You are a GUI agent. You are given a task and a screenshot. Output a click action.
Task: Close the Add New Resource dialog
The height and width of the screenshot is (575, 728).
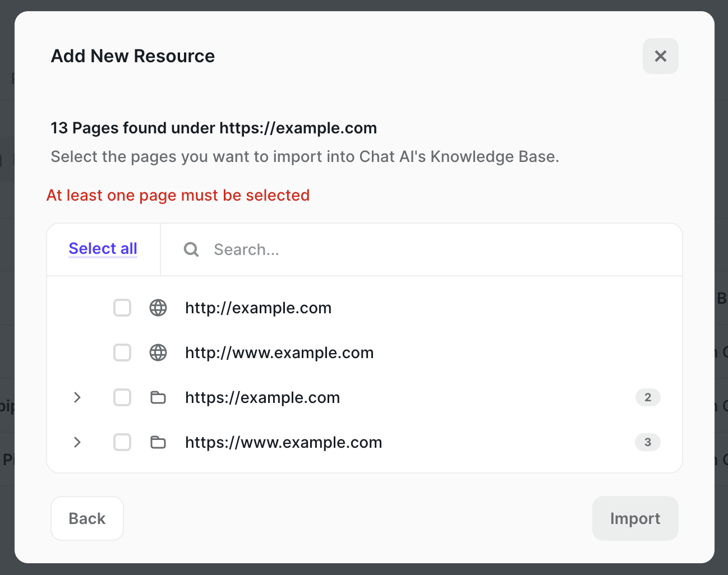pyautogui.click(x=660, y=56)
